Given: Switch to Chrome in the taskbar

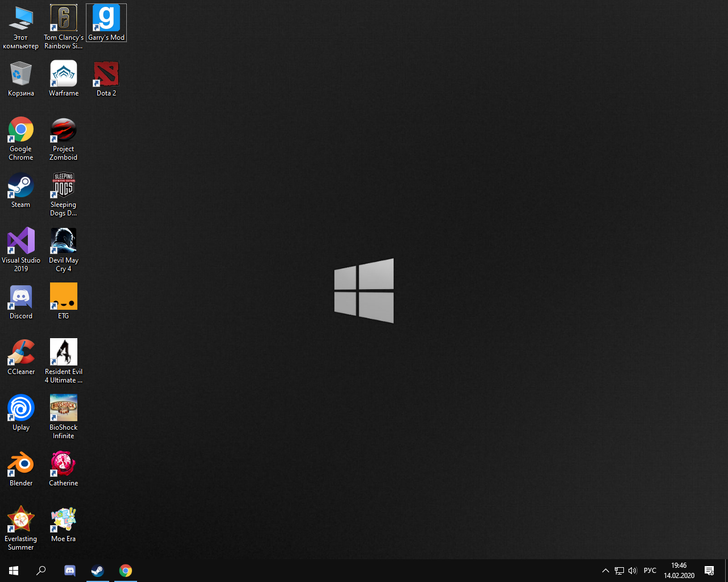Looking at the screenshot, I should pos(126,571).
